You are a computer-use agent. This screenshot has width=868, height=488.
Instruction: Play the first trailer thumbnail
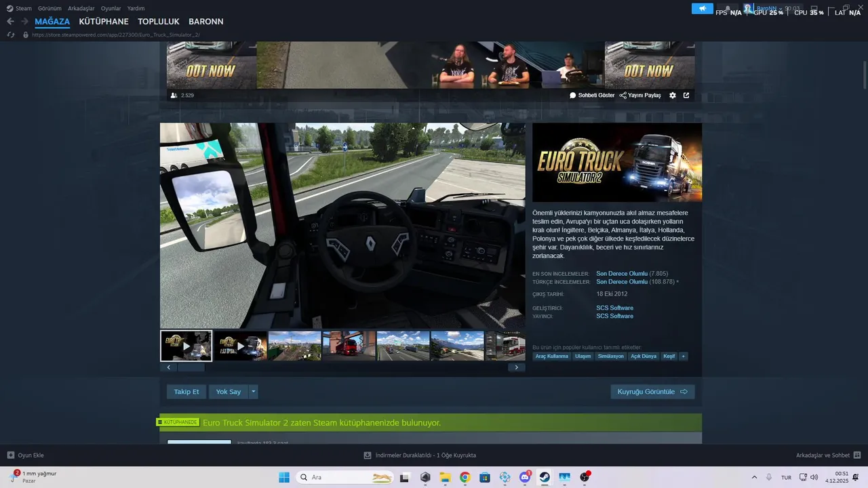[186, 346]
